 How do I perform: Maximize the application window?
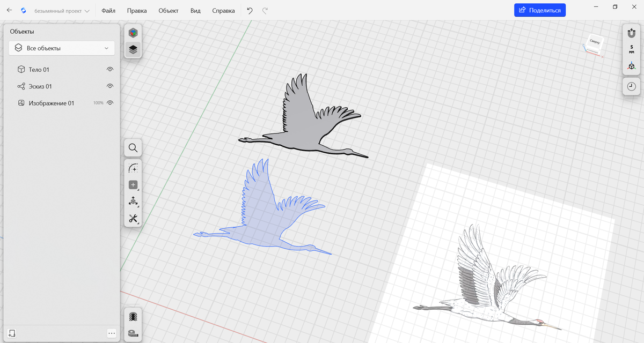[615, 6]
